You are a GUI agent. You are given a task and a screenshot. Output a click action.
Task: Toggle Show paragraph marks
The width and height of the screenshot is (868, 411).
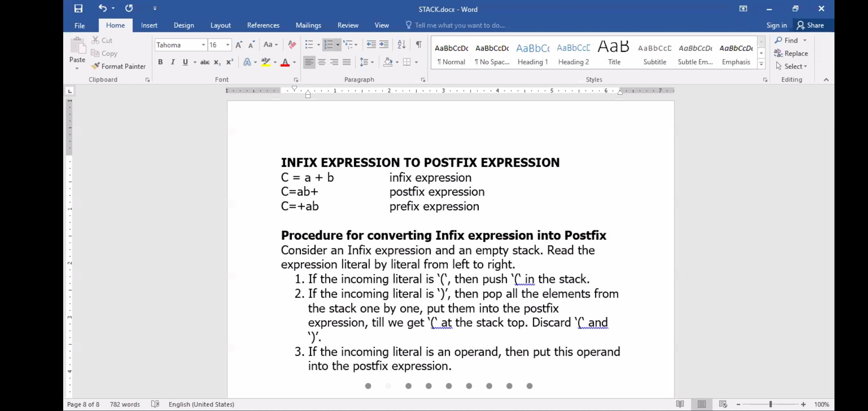[x=419, y=45]
